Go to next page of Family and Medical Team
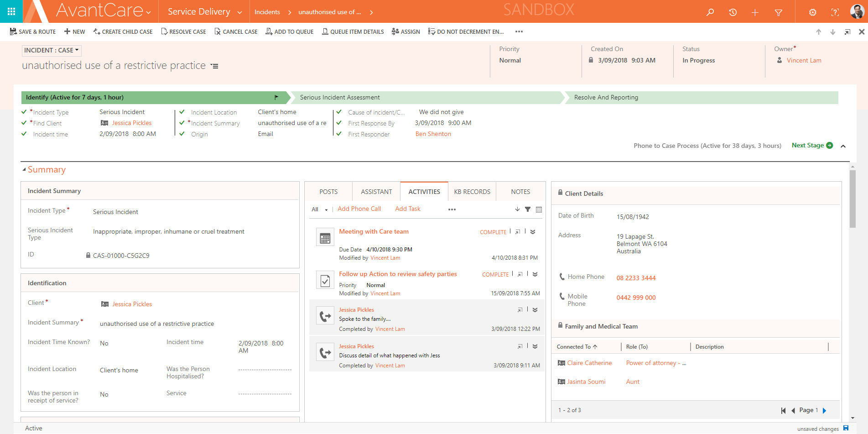868x434 pixels. click(x=825, y=410)
